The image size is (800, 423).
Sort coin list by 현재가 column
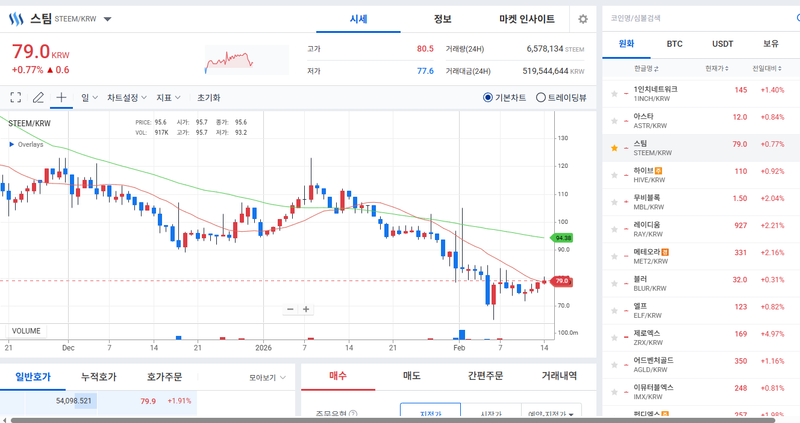pos(715,68)
